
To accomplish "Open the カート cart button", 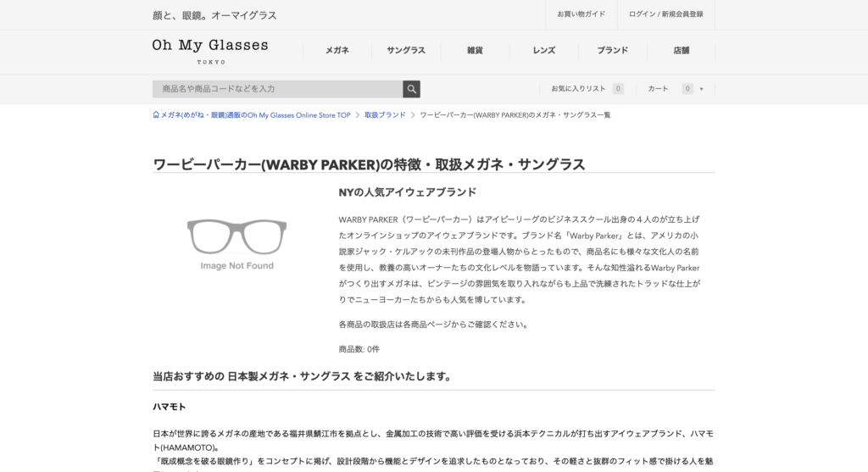I will [x=658, y=88].
